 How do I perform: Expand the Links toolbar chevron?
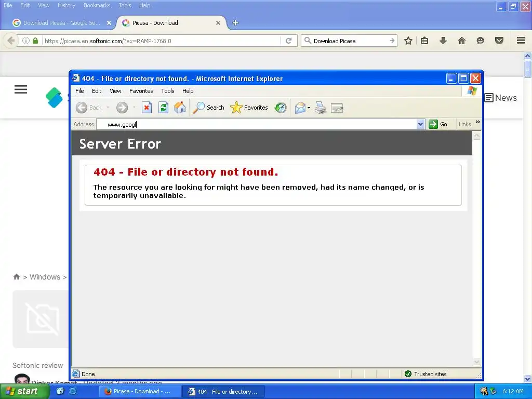(x=478, y=122)
